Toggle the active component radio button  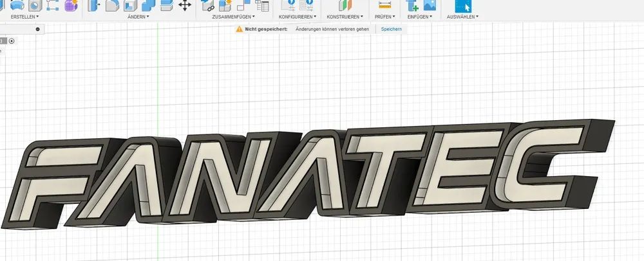tap(12, 40)
